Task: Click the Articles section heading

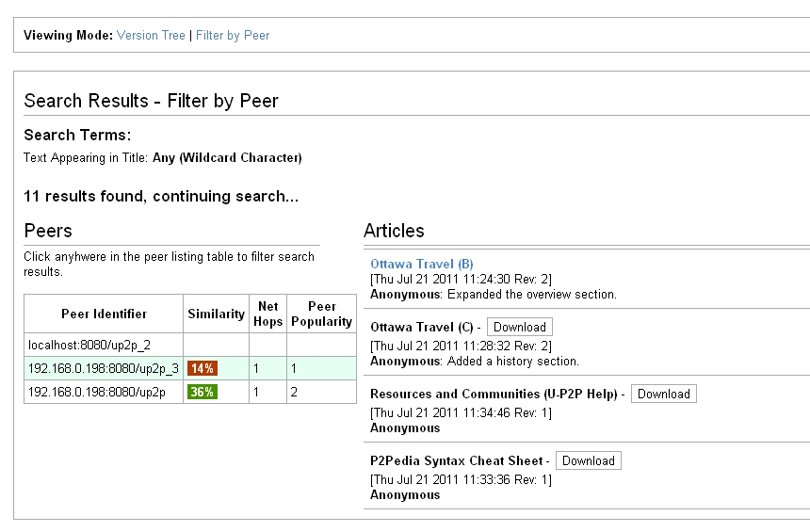Action: coord(394,231)
